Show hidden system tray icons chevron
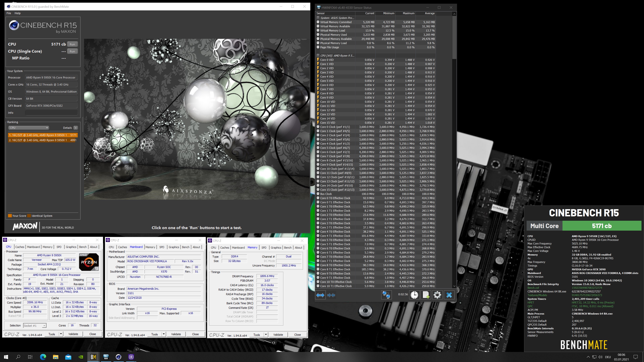The image size is (644, 362). coord(588,357)
